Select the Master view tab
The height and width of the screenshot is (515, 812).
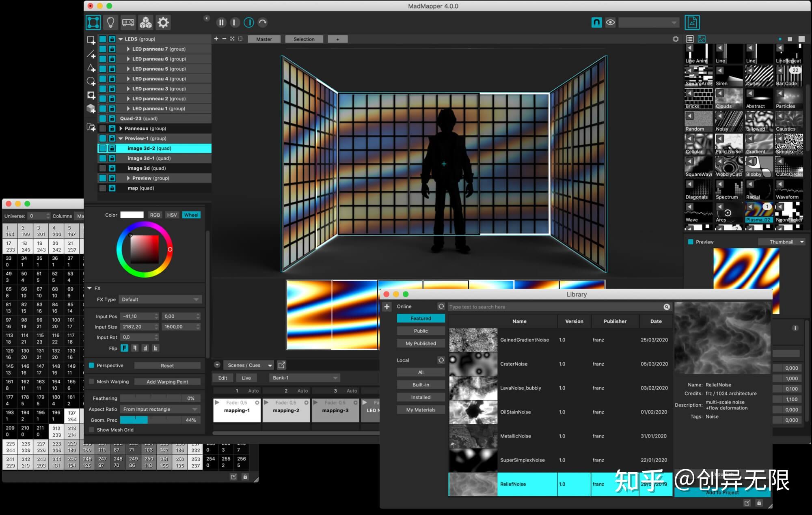point(264,39)
